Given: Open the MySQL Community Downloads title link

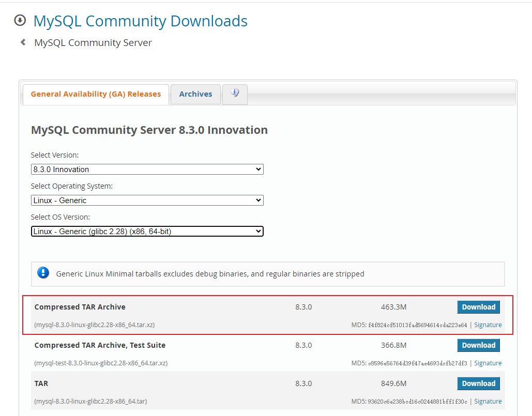Looking at the screenshot, I should tap(141, 21).
